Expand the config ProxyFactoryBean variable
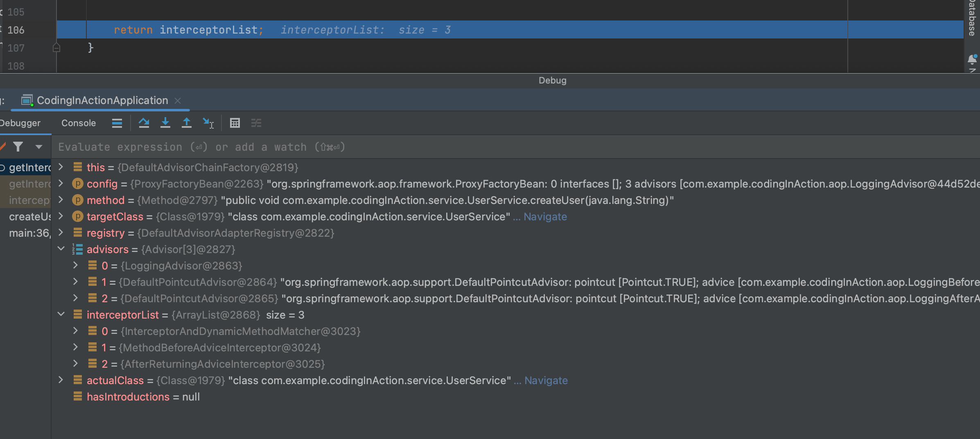980x439 pixels. coord(61,183)
